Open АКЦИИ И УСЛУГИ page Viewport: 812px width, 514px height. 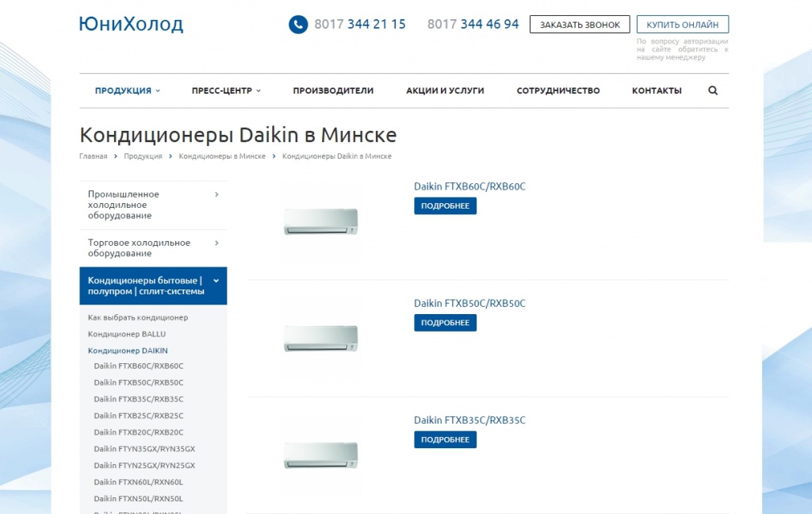pos(445,90)
